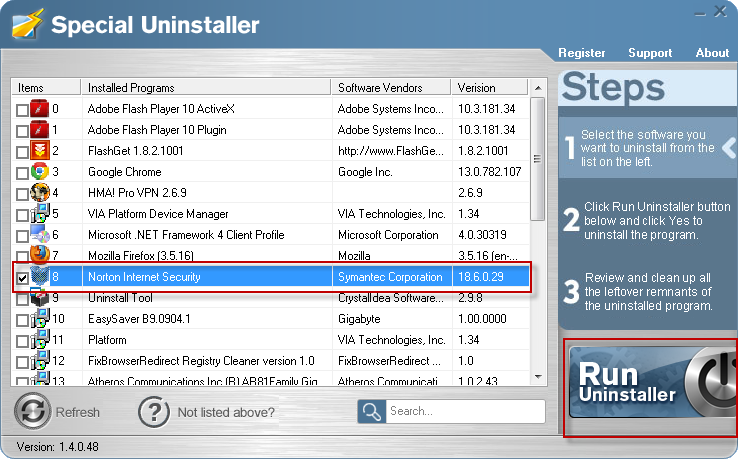Image resolution: width=738 pixels, height=459 pixels.
Task: Sort by Software Vendors column header
Action: point(392,88)
